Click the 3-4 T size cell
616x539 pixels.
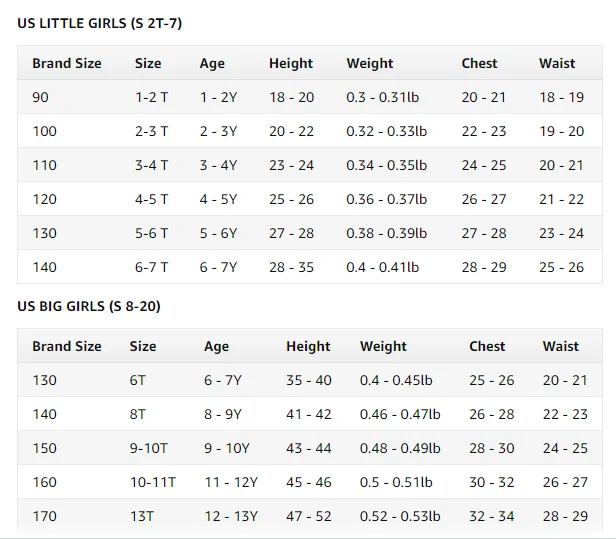tap(152, 165)
